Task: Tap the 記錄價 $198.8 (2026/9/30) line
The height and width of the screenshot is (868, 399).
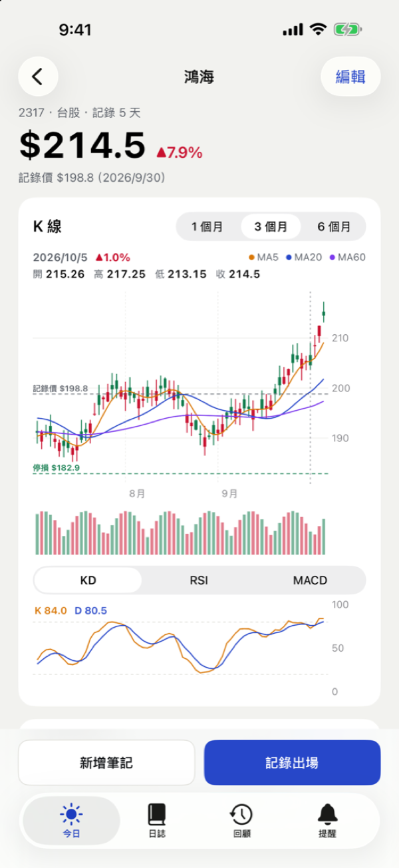Action: (x=92, y=178)
